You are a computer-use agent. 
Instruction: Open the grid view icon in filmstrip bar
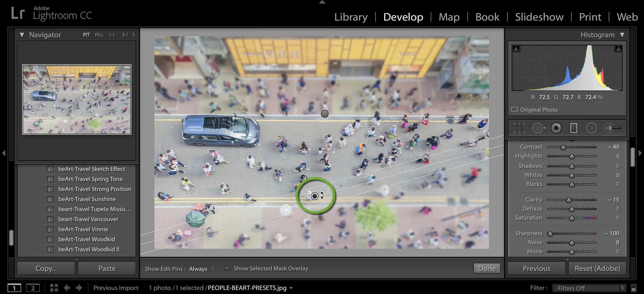pos(54,288)
